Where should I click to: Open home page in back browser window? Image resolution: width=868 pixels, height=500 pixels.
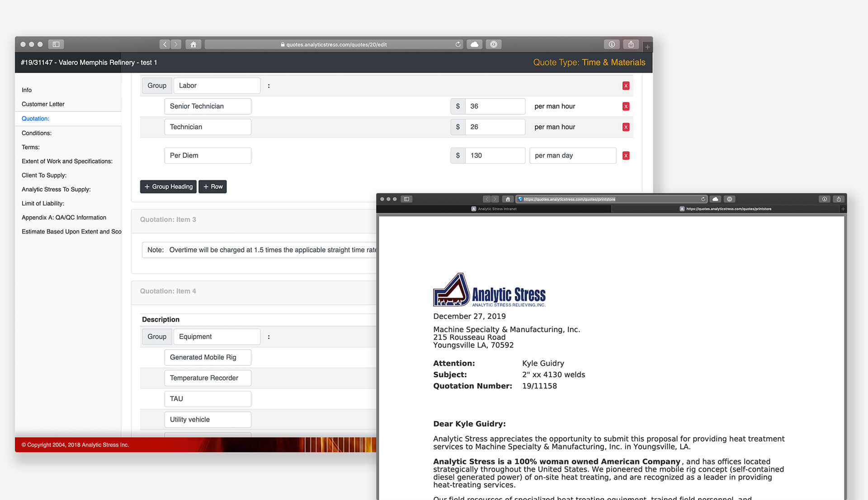[193, 44]
